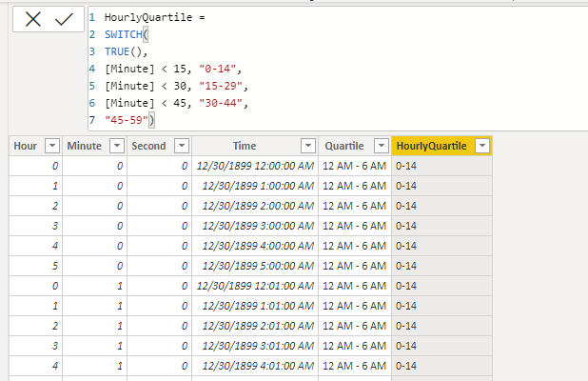Viewport: 588px width, 381px height.
Task: Open the Second column filter dropdown
Action: click(182, 146)
